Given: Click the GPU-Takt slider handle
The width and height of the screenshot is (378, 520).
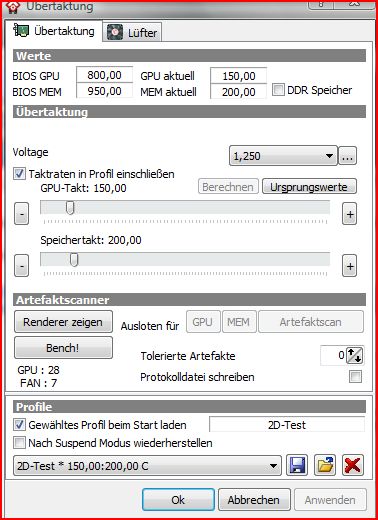Looking at the screenshot, I should pyautogui.click(x=70, y=208).
